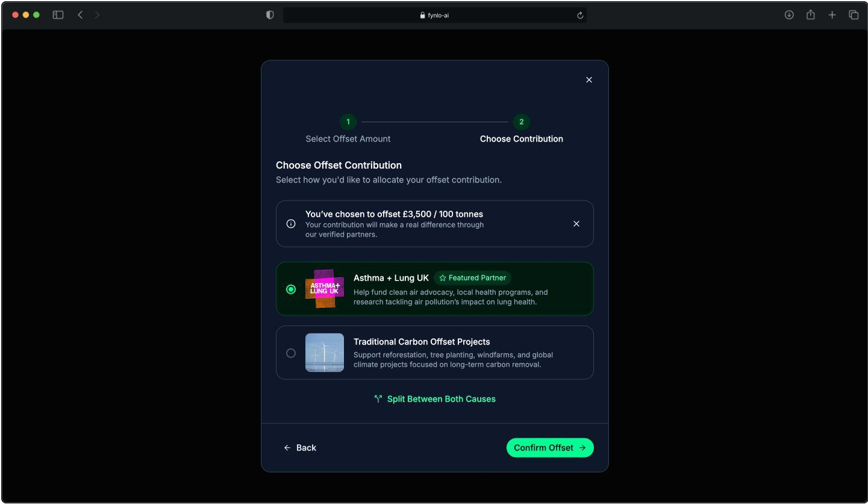
Task: Dismiss the £3,500 offset info banner
Action: coord(576,224)
